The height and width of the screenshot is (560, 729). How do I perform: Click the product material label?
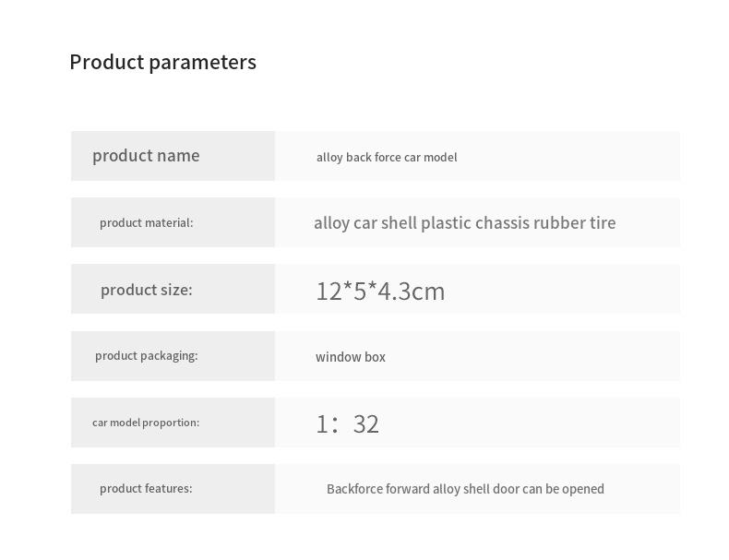coord(146,222)
